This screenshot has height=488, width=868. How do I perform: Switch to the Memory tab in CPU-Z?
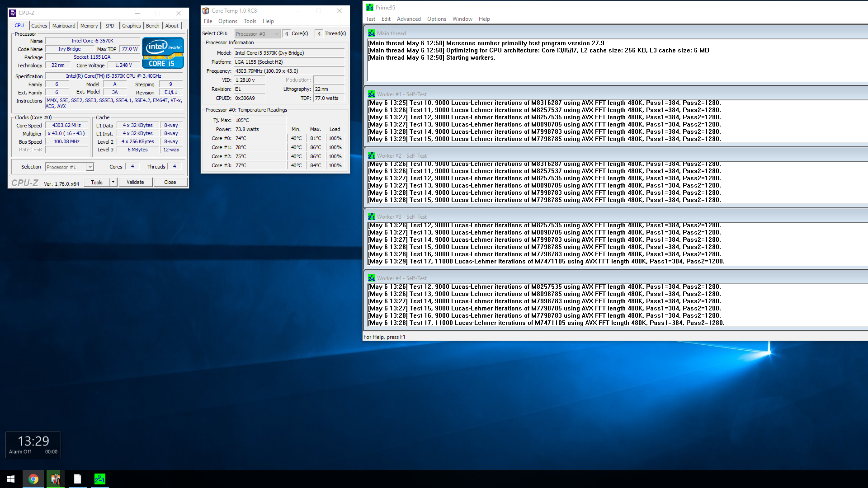[x=89, y=26]
